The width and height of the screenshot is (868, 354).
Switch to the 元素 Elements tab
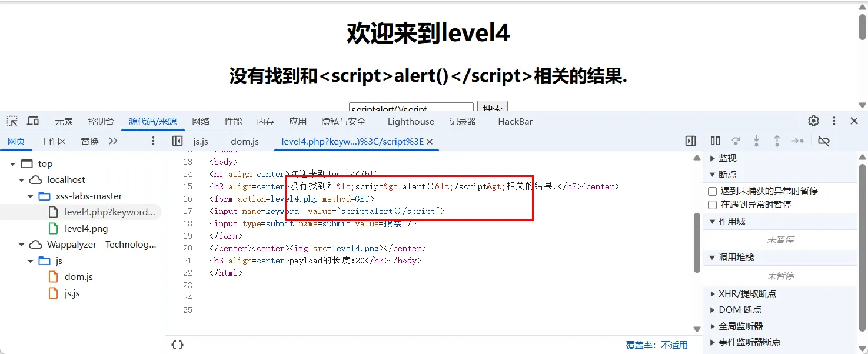[x=64, y=122]
